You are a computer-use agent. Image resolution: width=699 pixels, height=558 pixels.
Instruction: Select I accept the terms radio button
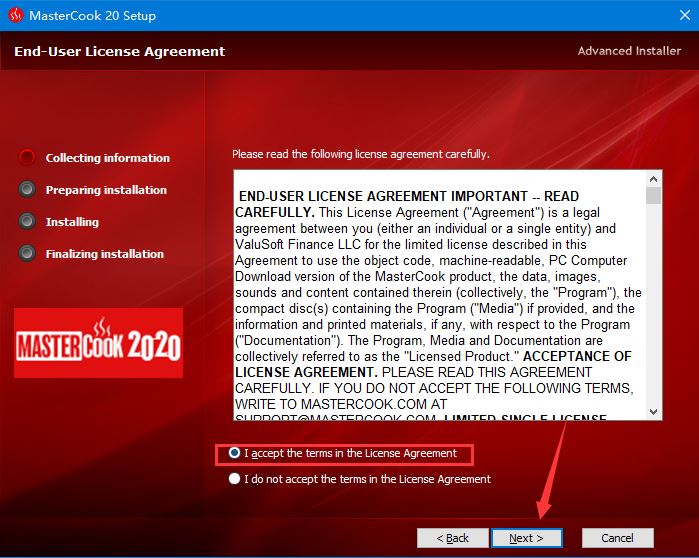[x=234, y=453]
